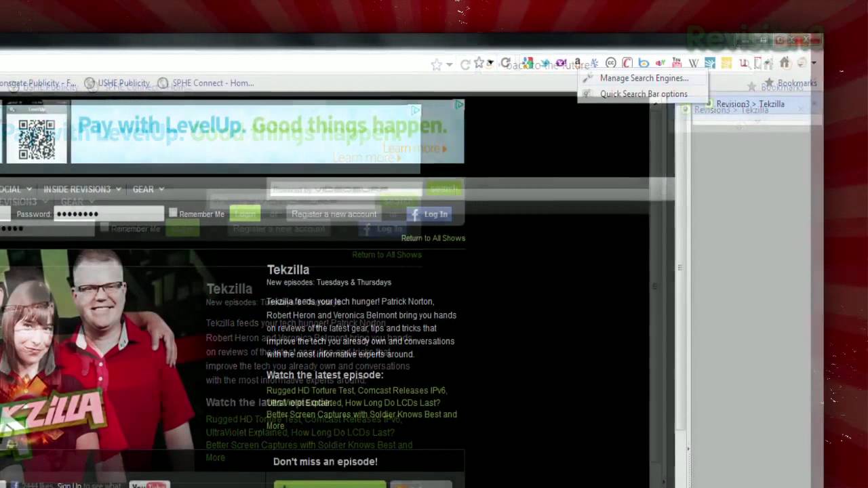Click the Amazon search icon
This screenshot has height=488, width=868.
pyautogui.click(x=577, y=62)
